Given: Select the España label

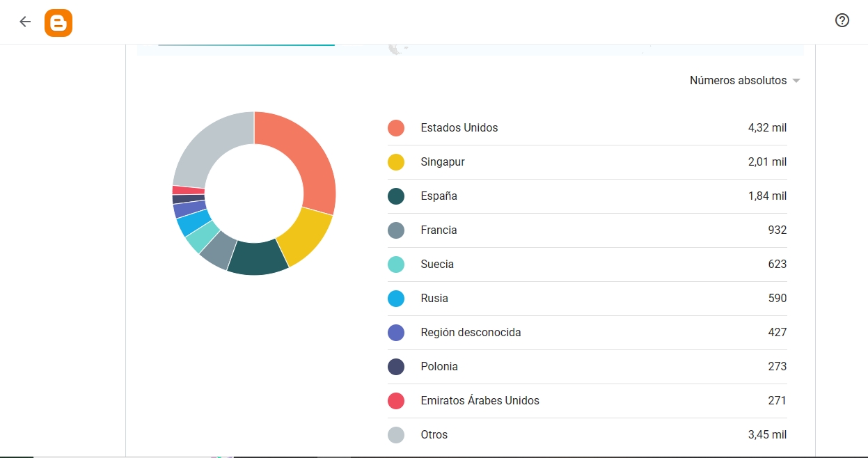Looking at the screenshot, I should point(439,196).
